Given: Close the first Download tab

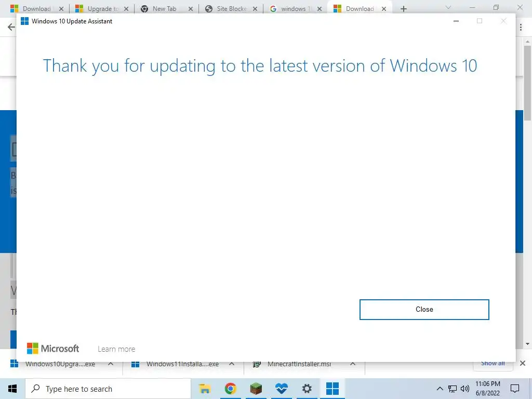Looking at the screenshot, I should tap(61, 9).
